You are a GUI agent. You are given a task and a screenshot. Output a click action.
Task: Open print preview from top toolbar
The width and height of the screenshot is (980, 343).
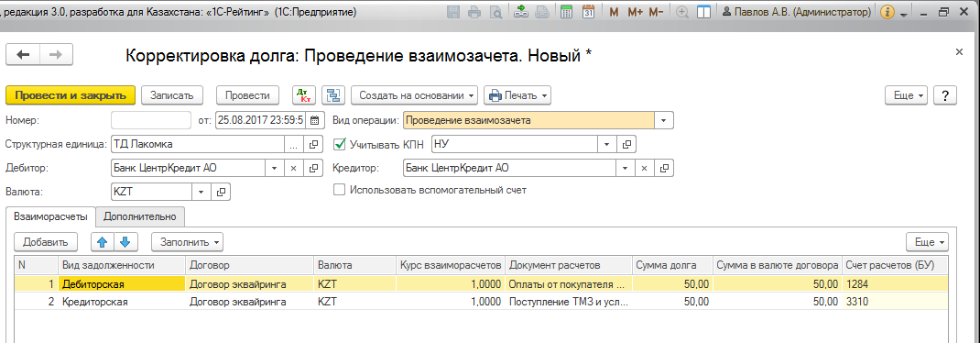[x=495, y=12]
